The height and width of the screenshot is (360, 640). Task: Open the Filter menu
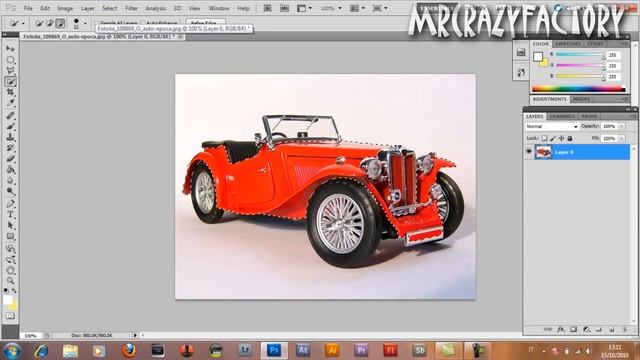131,8
